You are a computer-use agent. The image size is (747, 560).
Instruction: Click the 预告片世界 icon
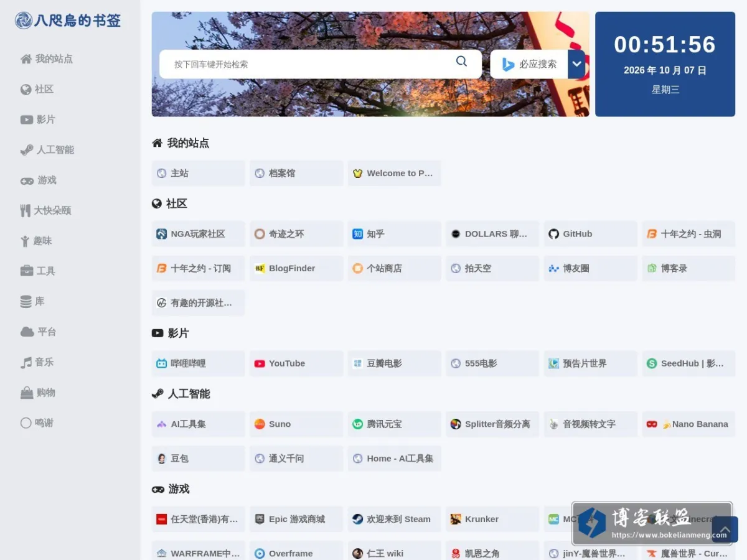pos(554,363)
